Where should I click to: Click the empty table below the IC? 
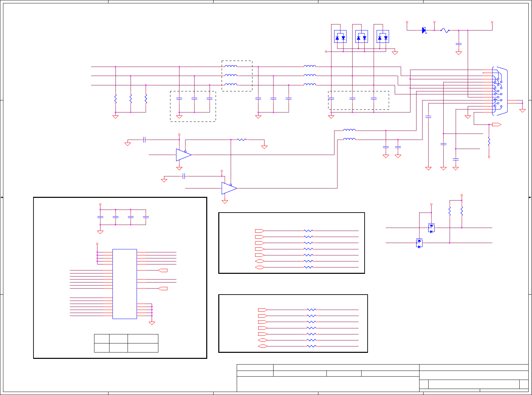click(126, 343)
